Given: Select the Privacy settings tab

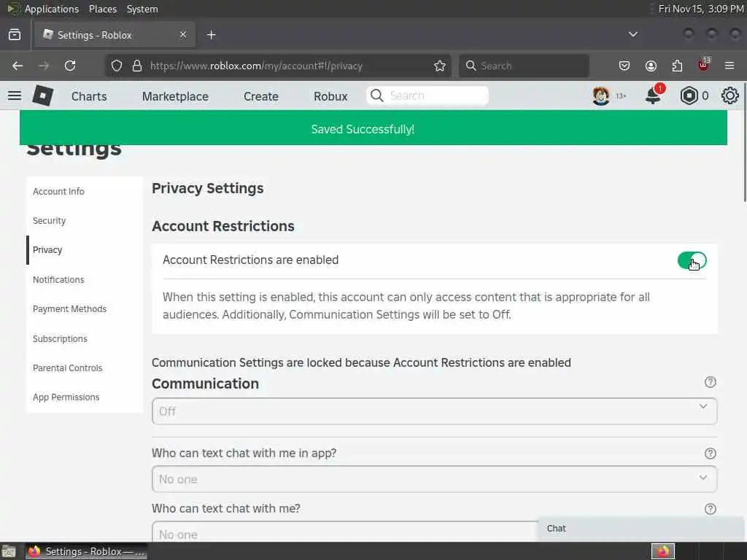Looking at the screenshot, I should point(85,250).
